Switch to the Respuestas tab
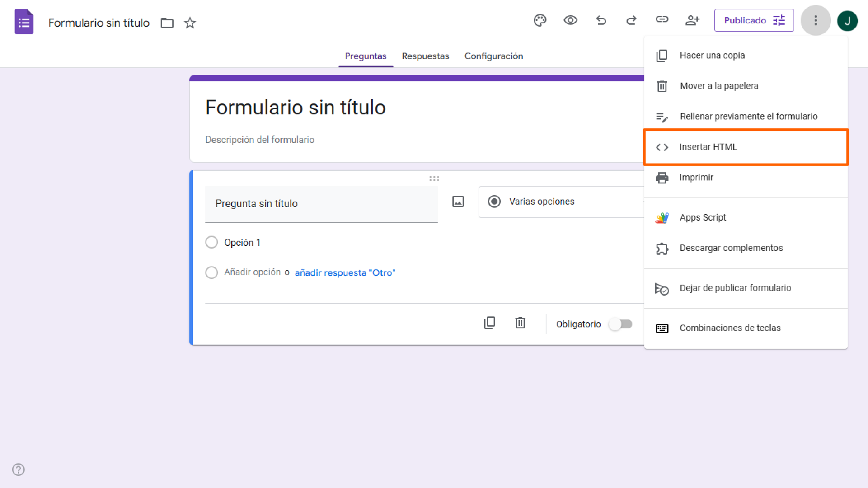Screen dimensions: 868x488 pyautogui.click(x=425, y=56)
